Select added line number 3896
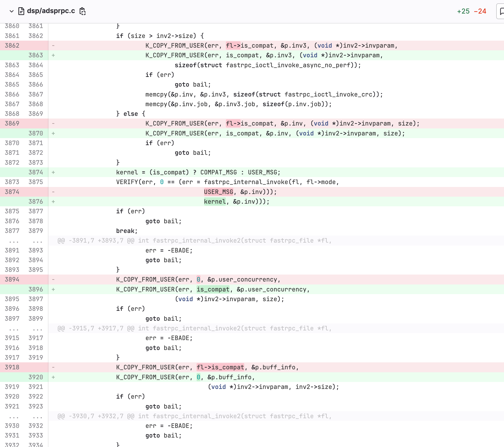This screenshot has width=504, height=447. click(x=36, y=289)
